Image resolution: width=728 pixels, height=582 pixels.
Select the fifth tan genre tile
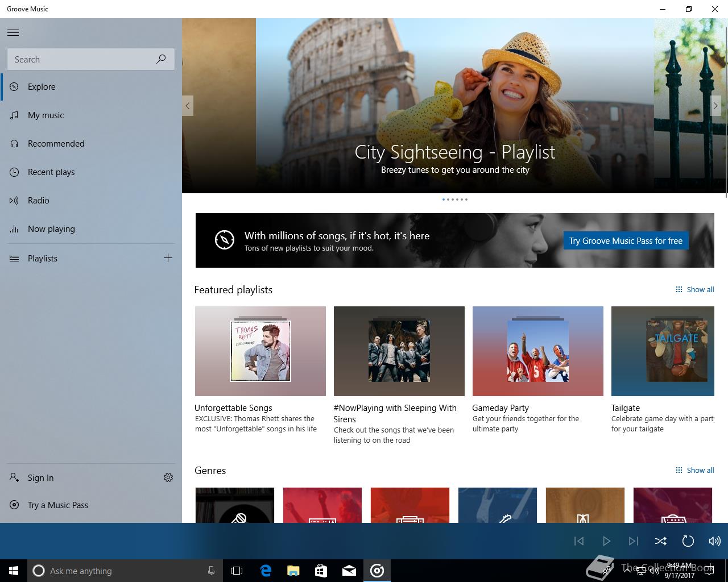pyautogui.click(x=585, y=505)
